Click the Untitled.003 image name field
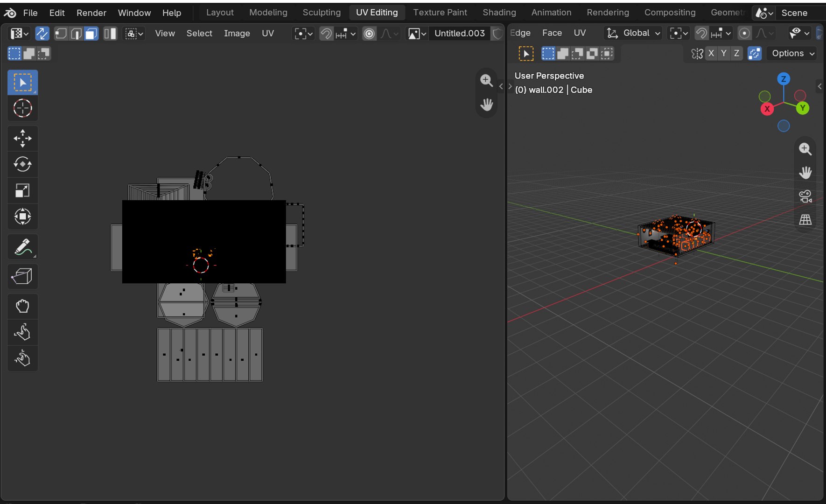The image size is (826, 504). click(460, 34)
